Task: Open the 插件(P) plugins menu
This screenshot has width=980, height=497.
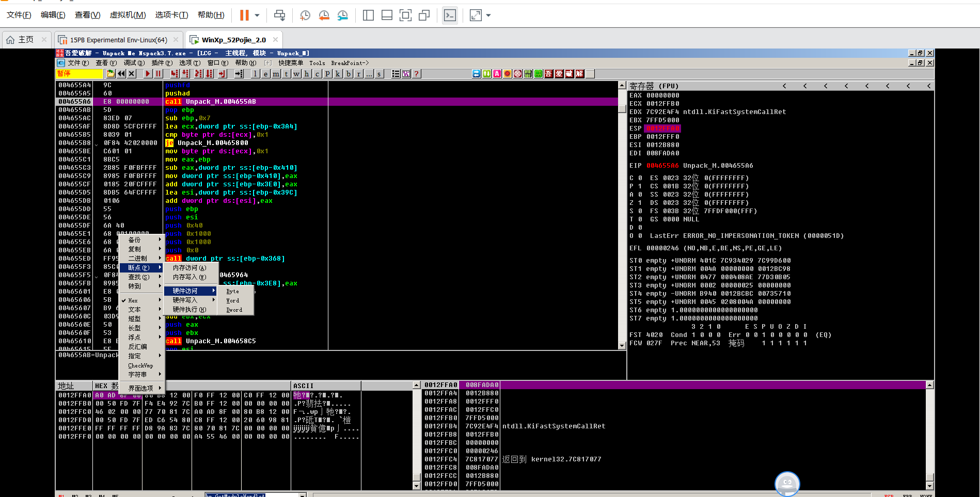Action: tap(162, 63)
